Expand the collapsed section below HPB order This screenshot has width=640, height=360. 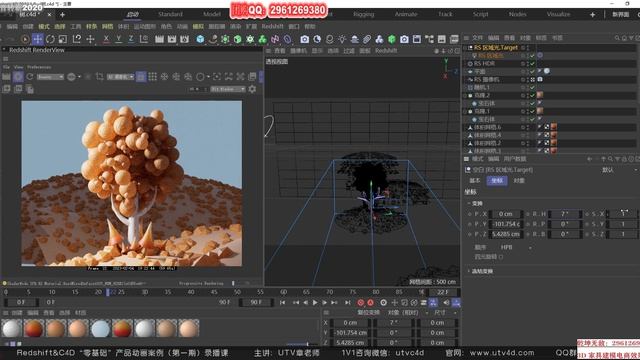(468, 271)
